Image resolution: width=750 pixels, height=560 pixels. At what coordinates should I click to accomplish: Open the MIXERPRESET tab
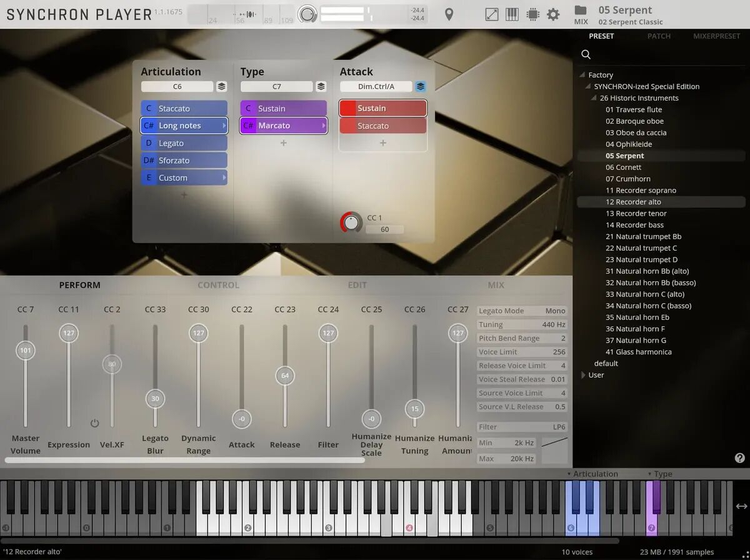(x=716, y=36)
